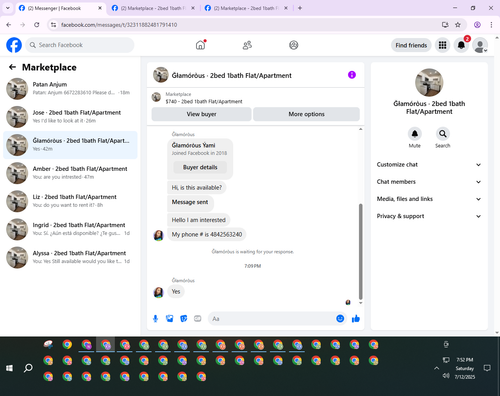Click the chat scrollbar up arrow
This screenshot has height=396, width=500.
click(360, 129)
